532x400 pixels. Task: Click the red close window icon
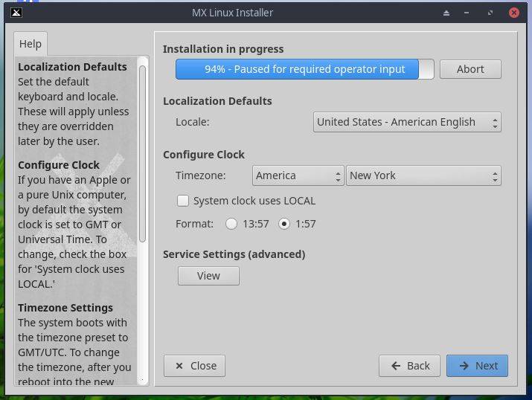click(514, 13)
